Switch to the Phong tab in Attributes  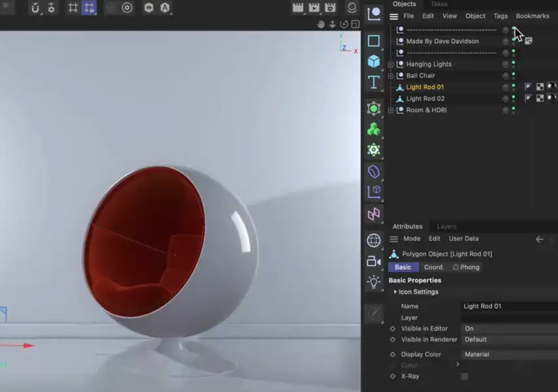pos(469,267)
